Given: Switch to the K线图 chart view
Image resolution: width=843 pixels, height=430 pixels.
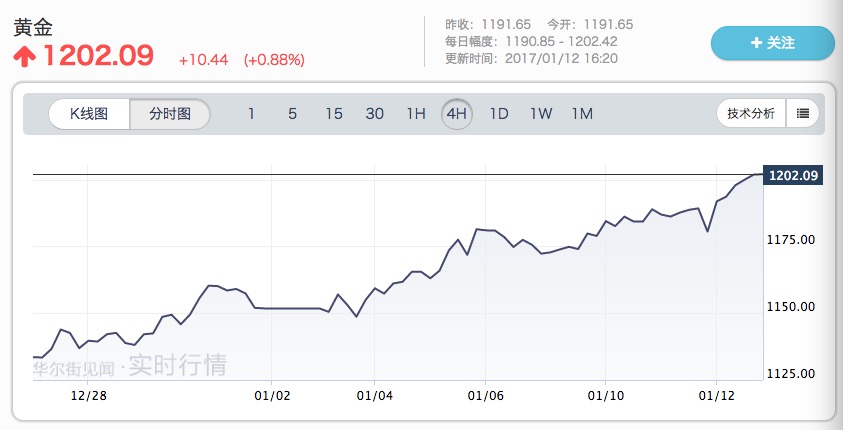Looking at the screenshot, I should 89,114.
